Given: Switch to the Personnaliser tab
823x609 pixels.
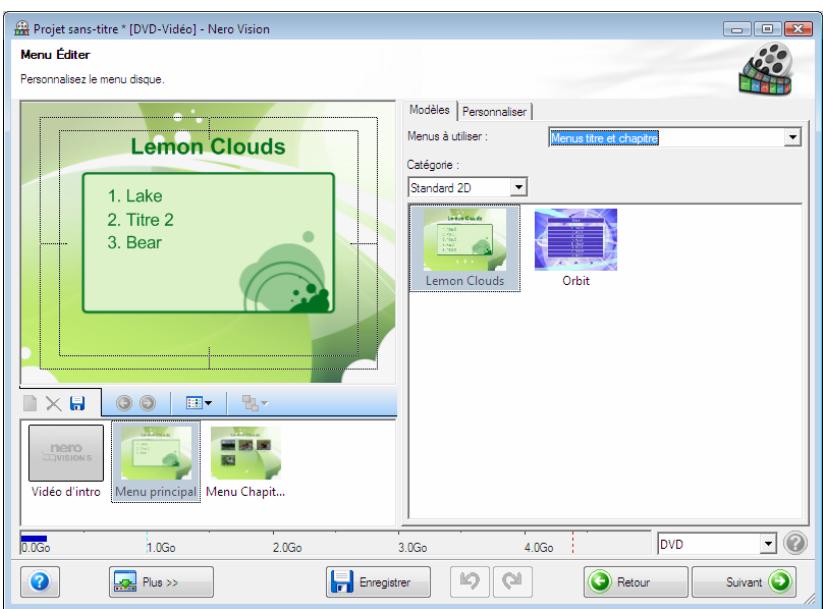Looking at the screenshot, I should tap(494, 111).
